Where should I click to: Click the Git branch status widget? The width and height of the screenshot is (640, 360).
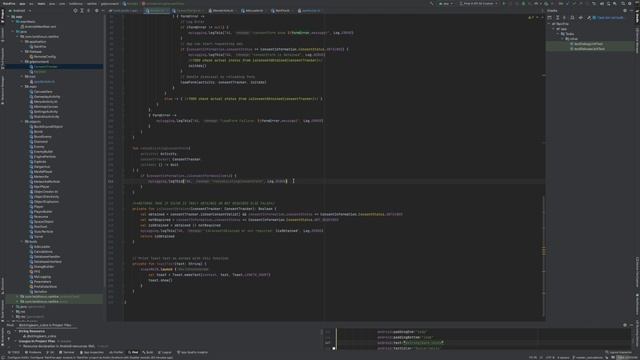coord(589,358)
